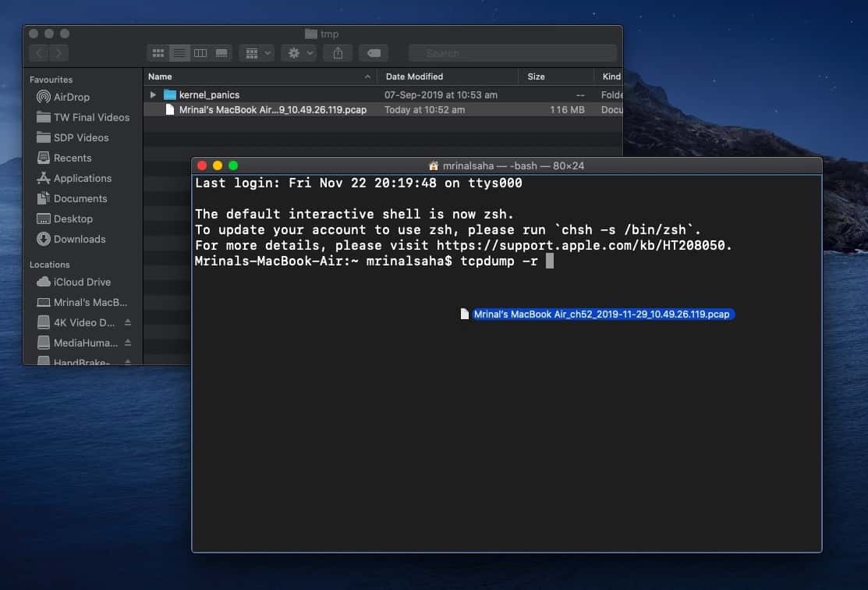Sort Finder files by Size column
The width and height of the screenshot is (868, 590).
click(556, 76)
